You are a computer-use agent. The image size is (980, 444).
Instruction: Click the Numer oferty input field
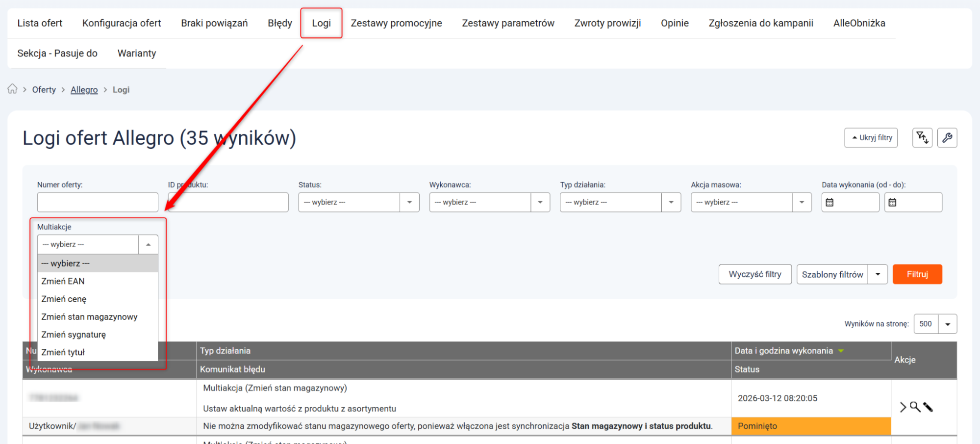[98, 202]
